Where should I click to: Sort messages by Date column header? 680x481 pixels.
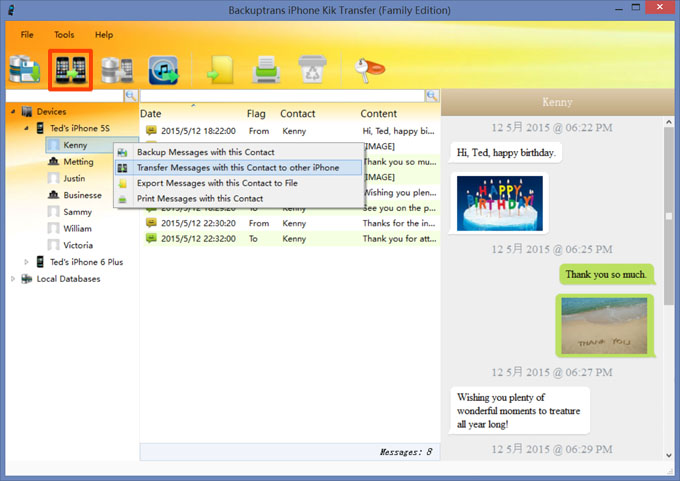[150, 114]
